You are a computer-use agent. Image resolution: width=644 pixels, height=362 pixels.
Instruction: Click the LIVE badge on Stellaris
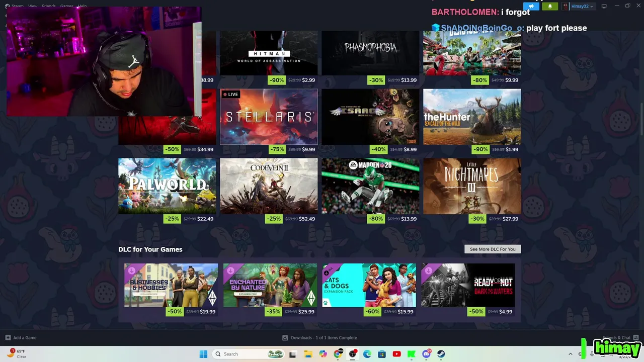[230, 95]
